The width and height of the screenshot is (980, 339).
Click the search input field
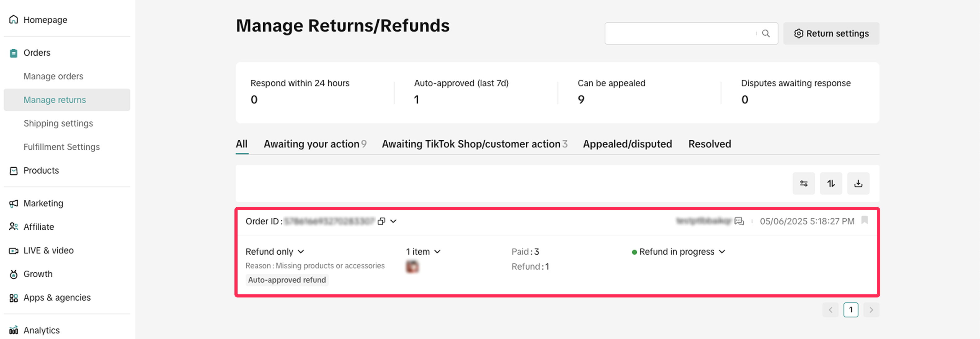coord(679,33)
